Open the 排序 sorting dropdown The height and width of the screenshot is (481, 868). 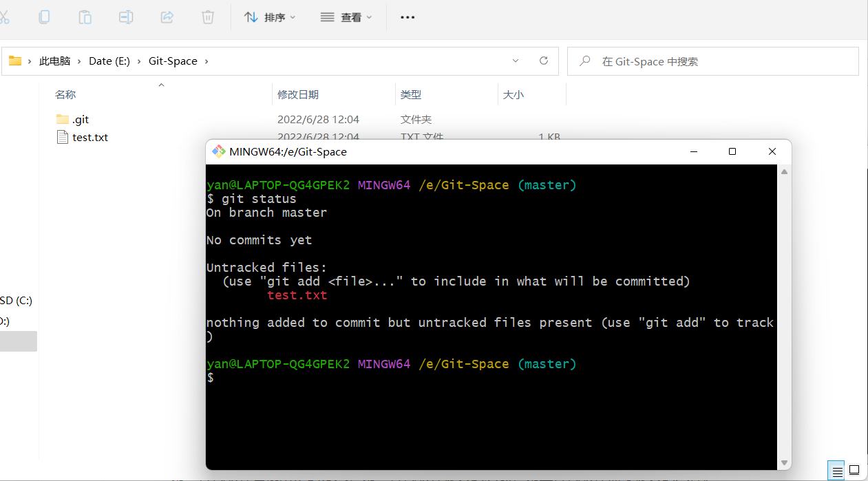coord(269,17)
